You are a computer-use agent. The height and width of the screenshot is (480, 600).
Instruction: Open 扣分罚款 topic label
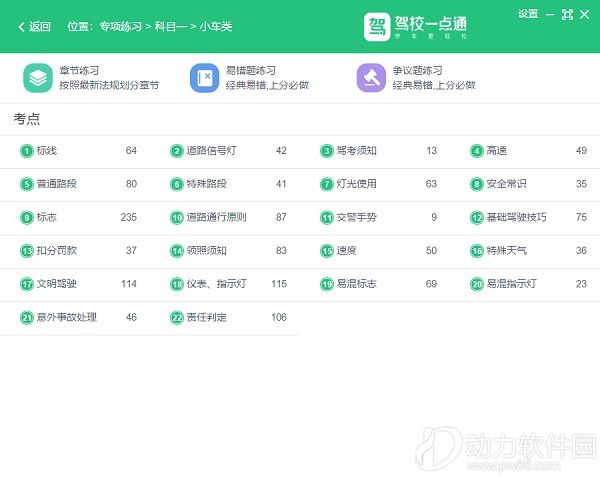(x=57, y=250)
